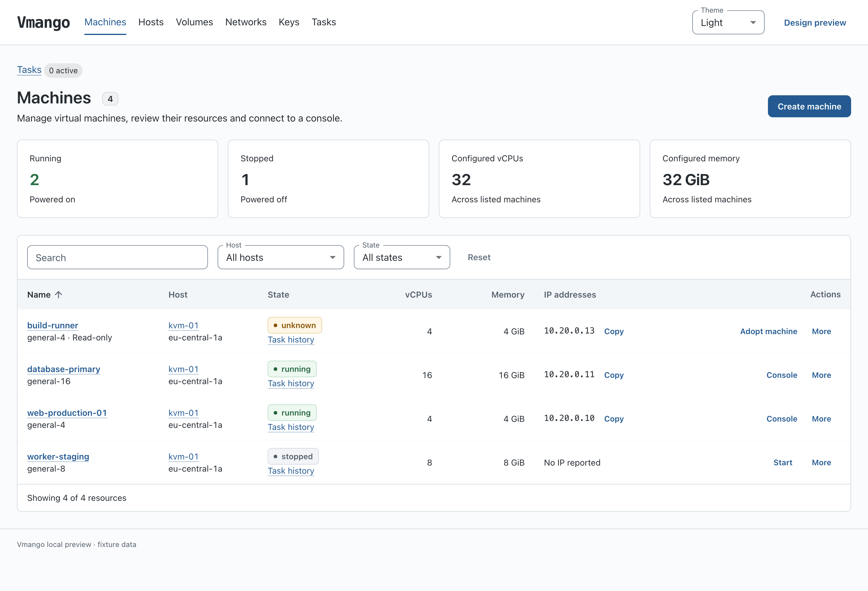Screen dimensions: 868x591
Task: Open kvm-01 host link in build-runner row
Action: (183, 325)
